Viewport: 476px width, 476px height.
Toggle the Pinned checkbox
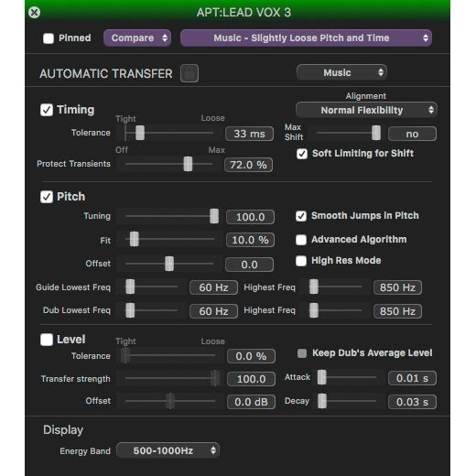[x=49, y=38]
